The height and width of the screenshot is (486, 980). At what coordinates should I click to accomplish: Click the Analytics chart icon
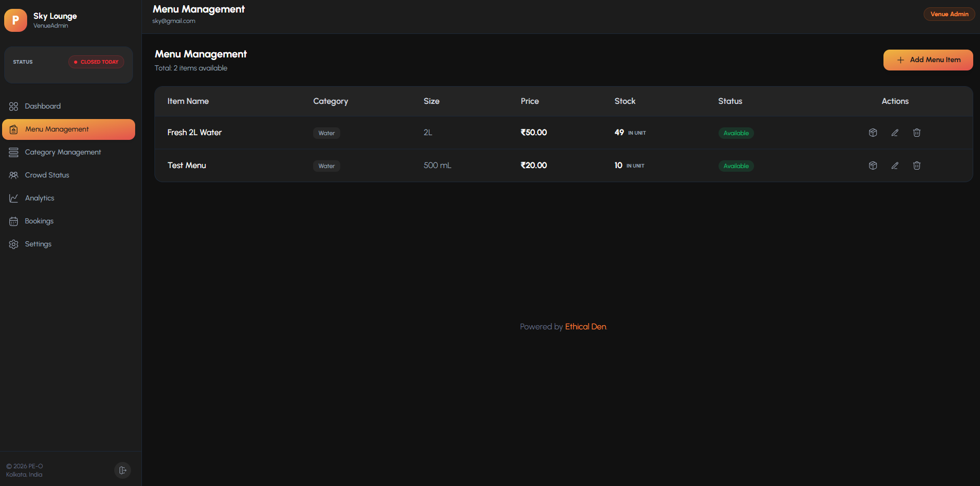14,198
